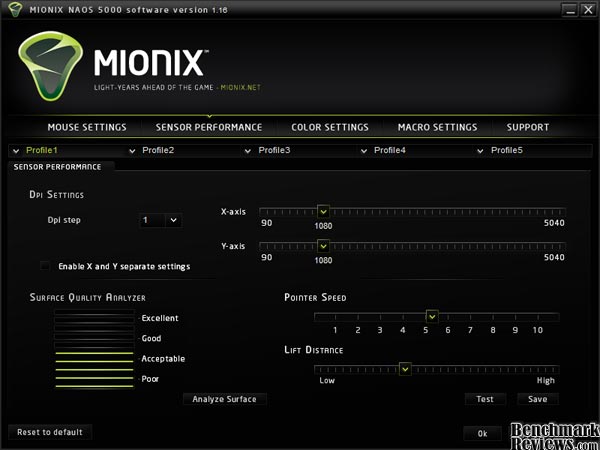Go to the Support tab
This screenshot has width=600, height=450.
[x=528, y=127]
